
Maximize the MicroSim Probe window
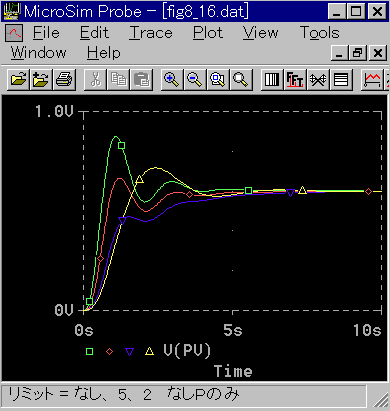click(x=356, y=12)
